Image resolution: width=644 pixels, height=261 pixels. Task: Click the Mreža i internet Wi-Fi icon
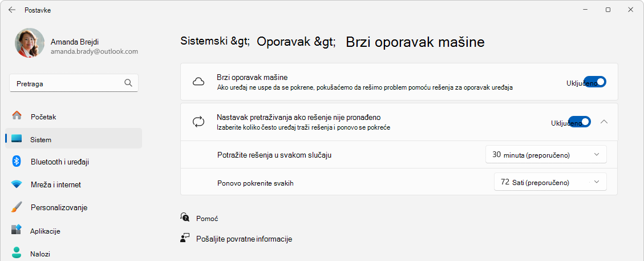pos(17,184)
